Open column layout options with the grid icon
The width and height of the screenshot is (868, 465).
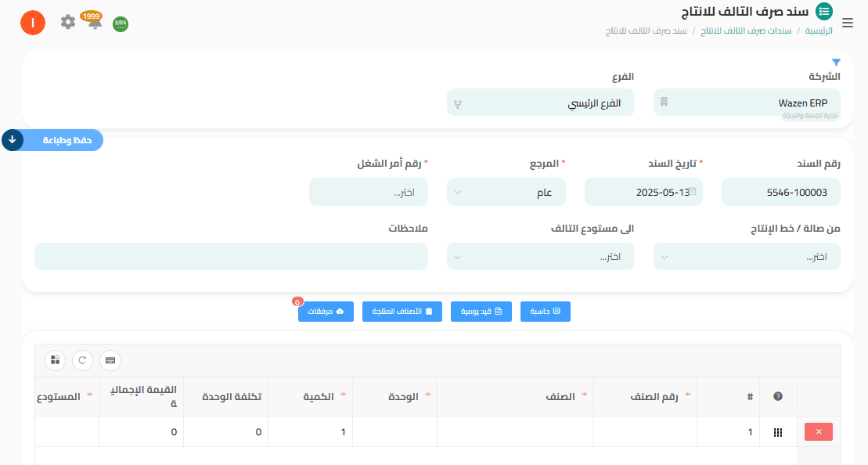pos(56,360)
